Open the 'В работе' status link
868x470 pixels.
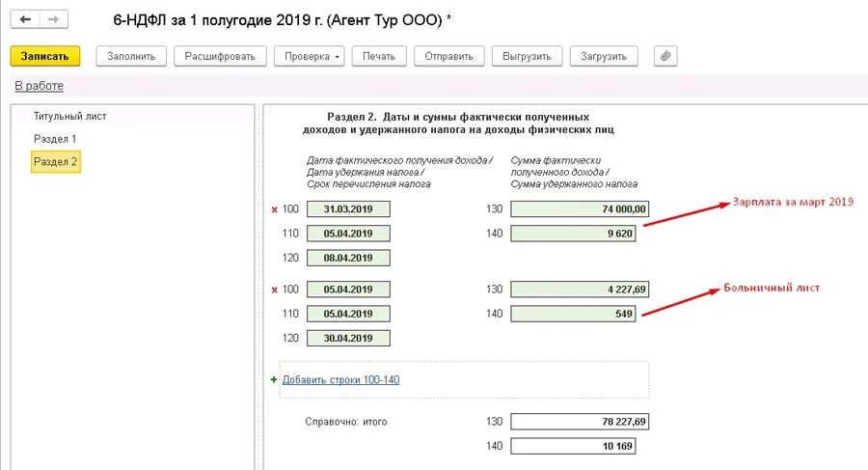pos(39,86)
